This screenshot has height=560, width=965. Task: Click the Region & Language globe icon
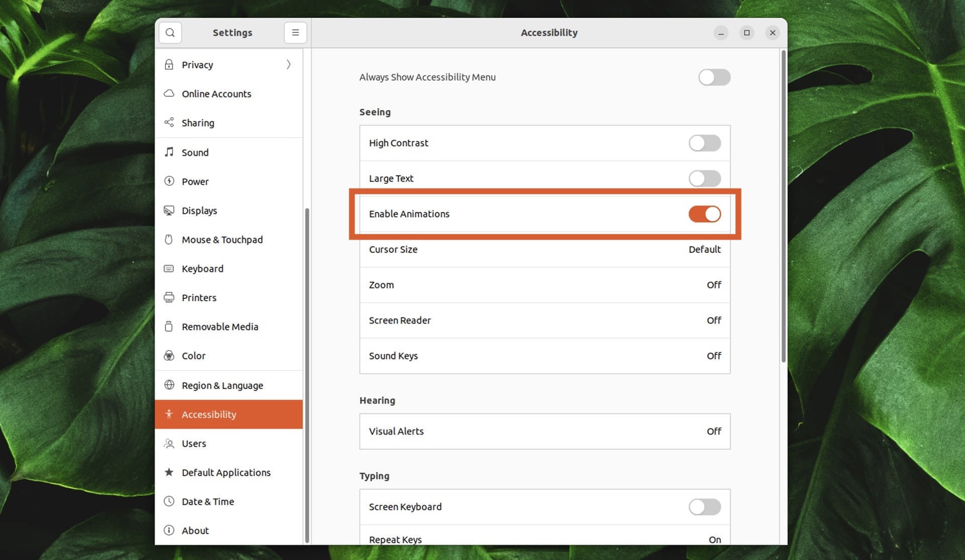click(x=169, y=385)
